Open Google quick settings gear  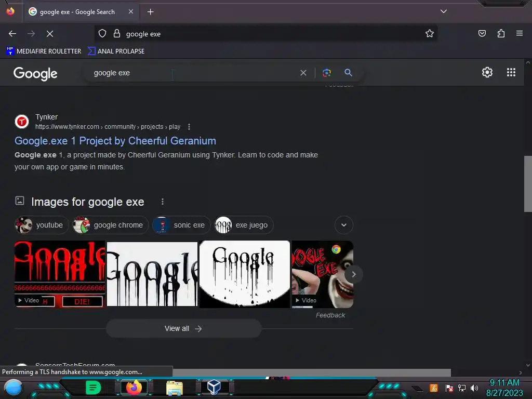pos(487,72)
